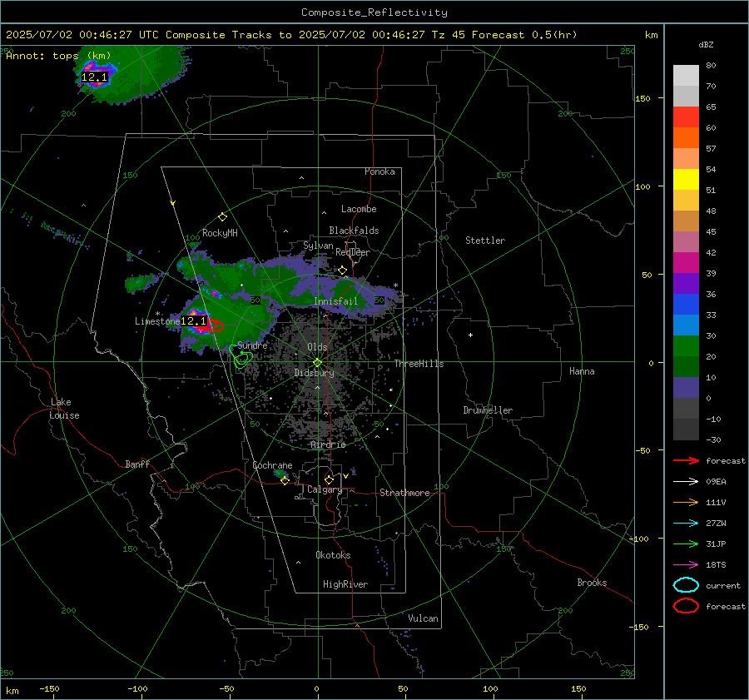Click the Okotoks label
Viewport: 749px width, 700px height.
pos(333,555)
